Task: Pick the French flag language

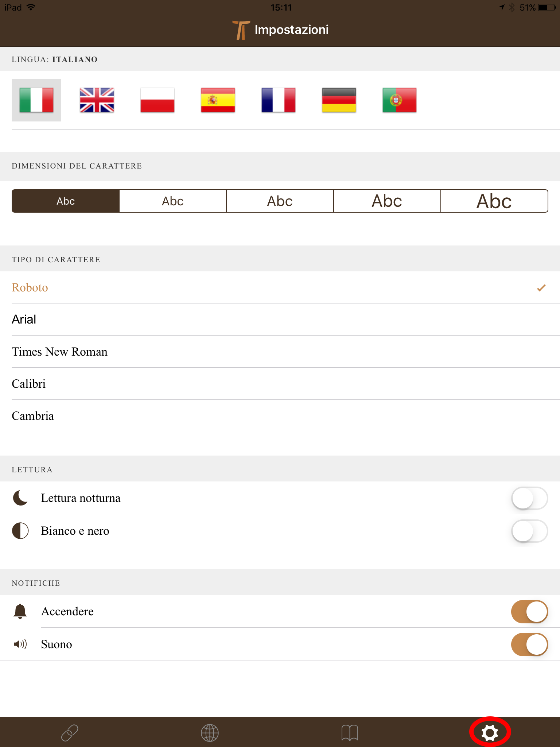Action: pyautogui.click(x=279, y=100)
